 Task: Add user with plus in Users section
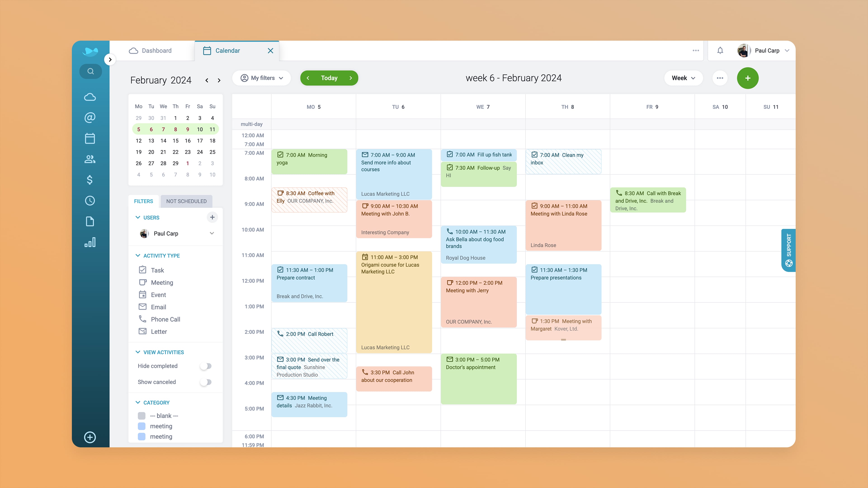coord(212,217)
